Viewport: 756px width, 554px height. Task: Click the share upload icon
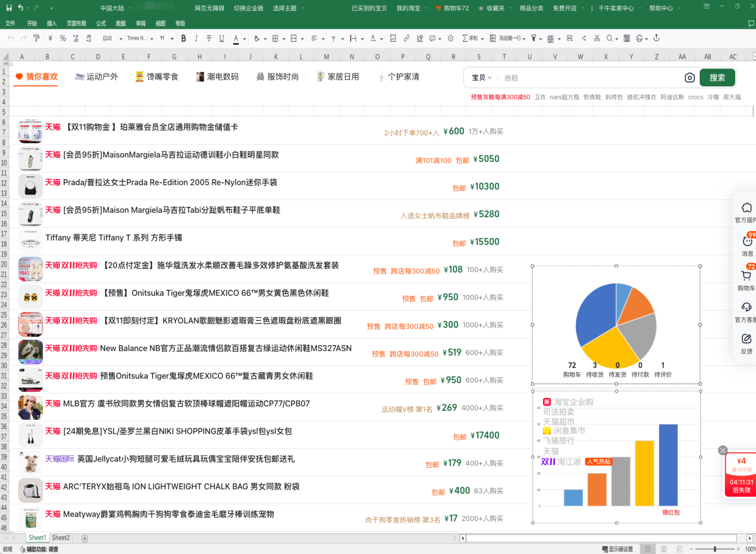[x=657, y=38]
